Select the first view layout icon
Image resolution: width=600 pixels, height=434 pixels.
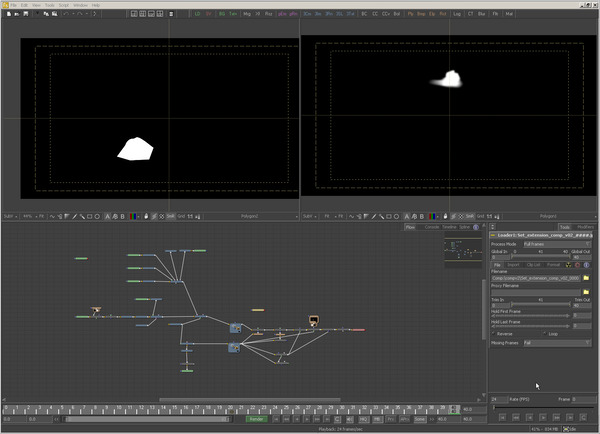tap(134, 14)
